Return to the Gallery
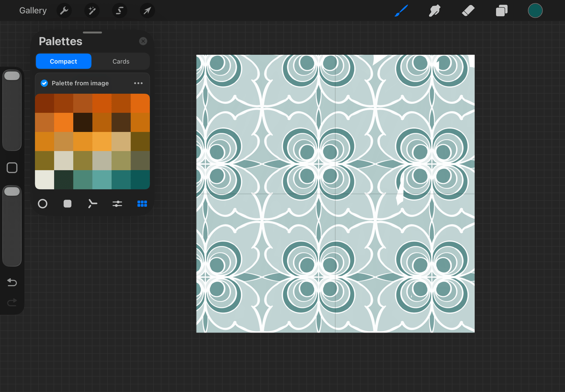 tap(33, 11)
